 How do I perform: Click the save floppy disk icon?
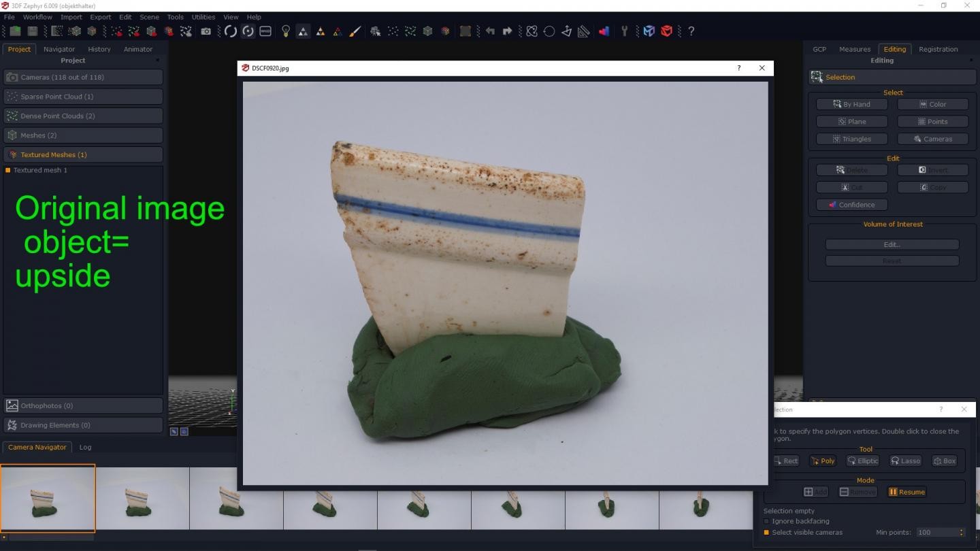[32, 31]
